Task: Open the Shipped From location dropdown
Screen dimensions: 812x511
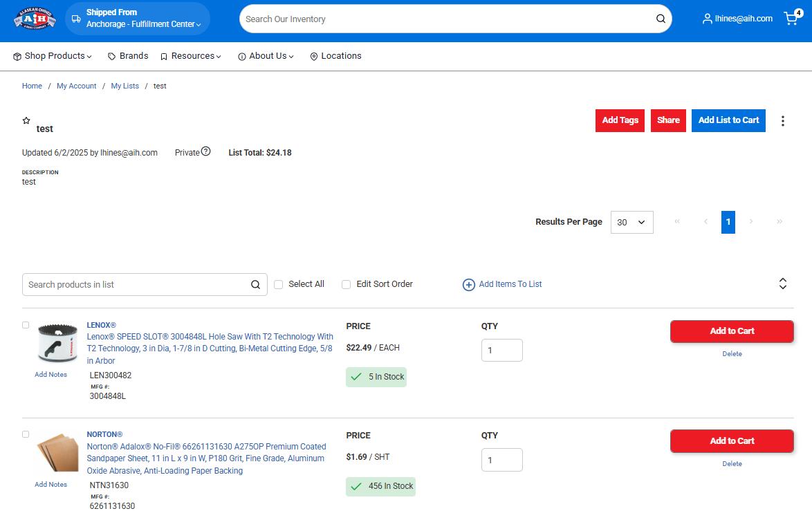Action: 138,19
